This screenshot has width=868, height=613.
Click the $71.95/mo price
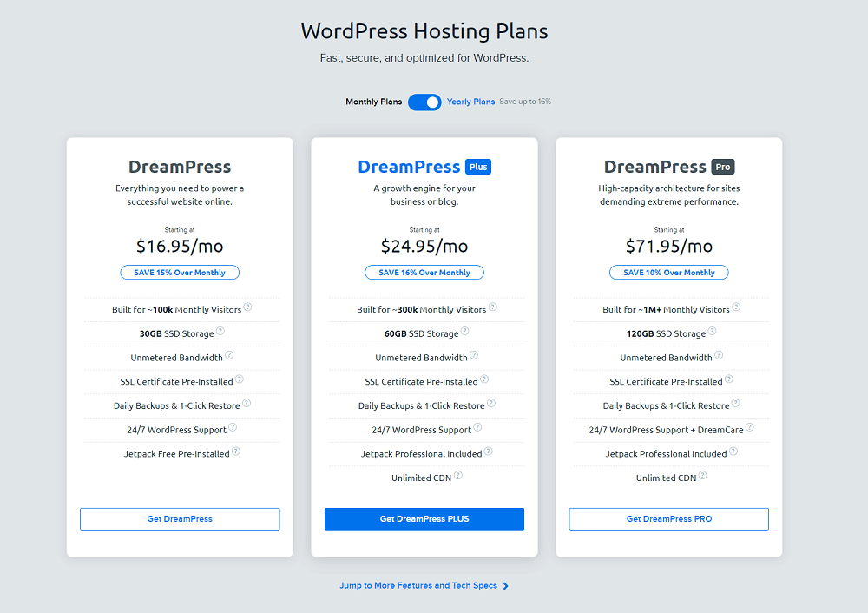click(668, 246)
